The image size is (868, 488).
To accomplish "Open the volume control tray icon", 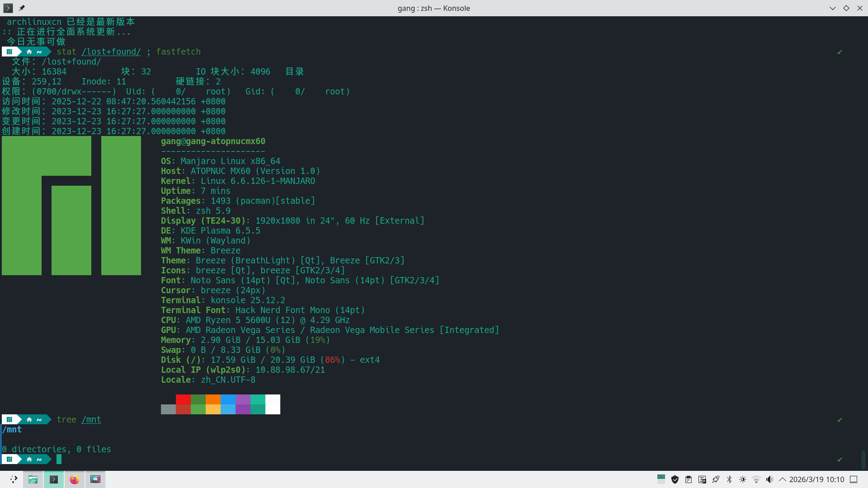I will coord(769,479).
